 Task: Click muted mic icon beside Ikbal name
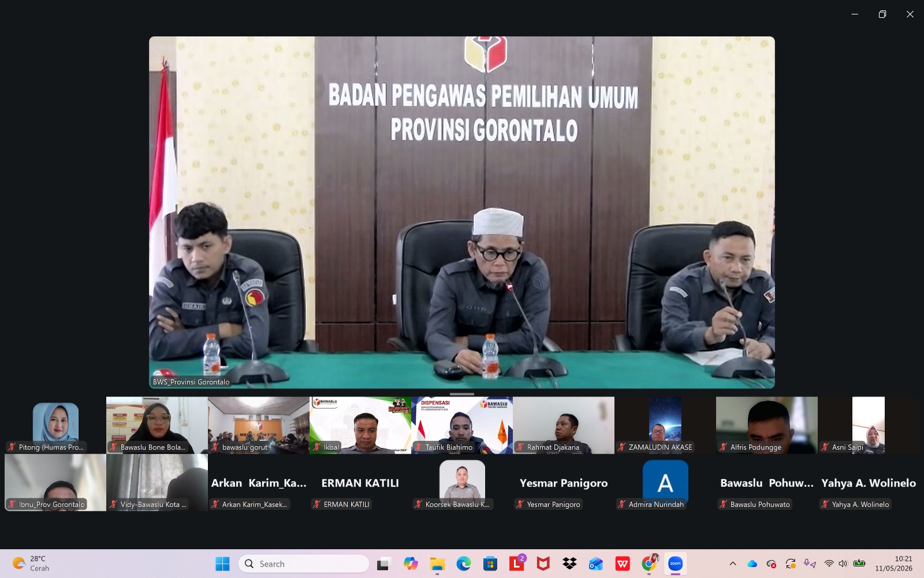pyautogui.click(x=316, y=447)
